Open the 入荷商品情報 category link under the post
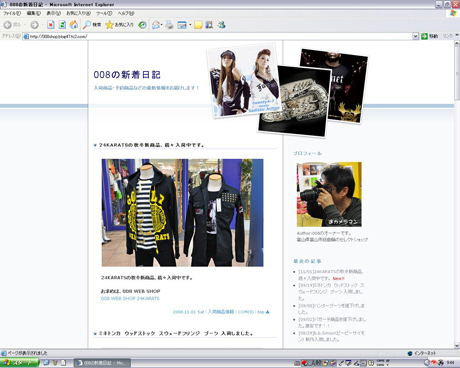Screen dimensions: 460x368 221,312
